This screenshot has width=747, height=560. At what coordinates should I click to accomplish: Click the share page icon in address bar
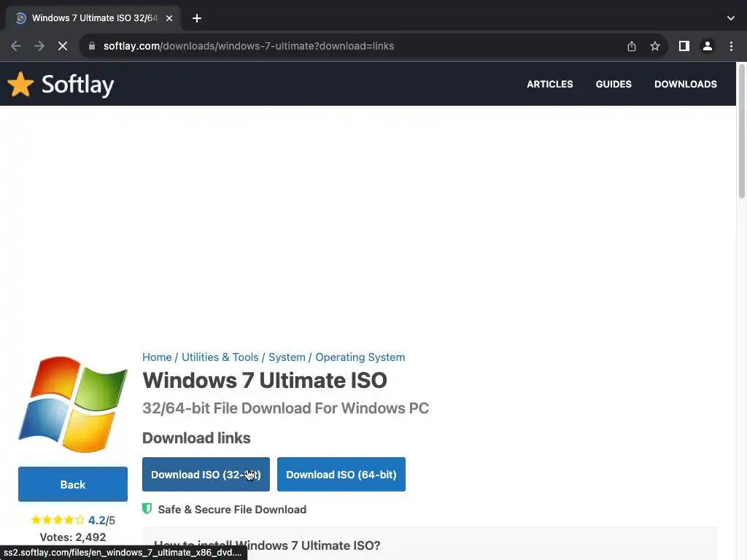(x=631, y=46)
